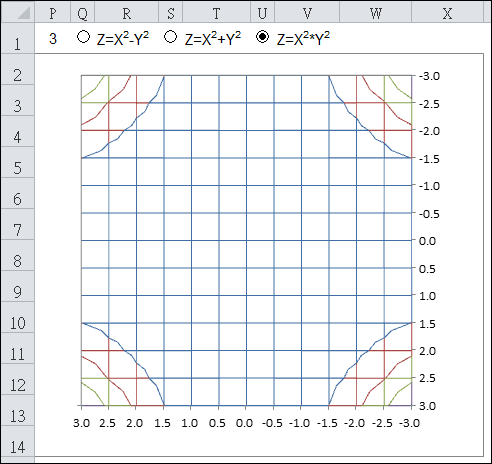Click the 2.0 label on vertical axis

[x=427, y=351]
